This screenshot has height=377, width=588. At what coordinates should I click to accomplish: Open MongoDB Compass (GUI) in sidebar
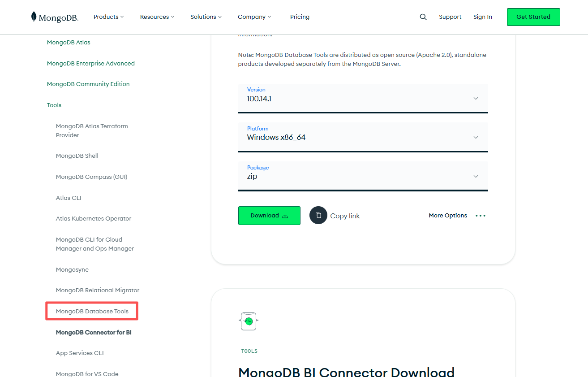(x=92, y=177)
